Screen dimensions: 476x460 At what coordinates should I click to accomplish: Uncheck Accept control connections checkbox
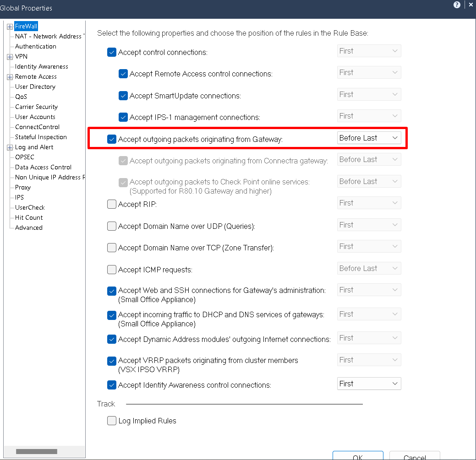coord(112,52)
